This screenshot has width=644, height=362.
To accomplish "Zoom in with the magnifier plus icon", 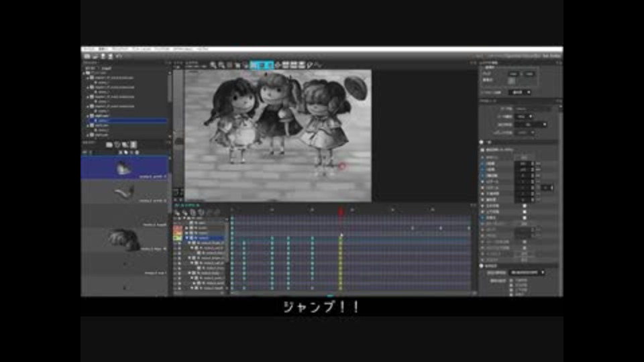I will [x=213, y=65].
